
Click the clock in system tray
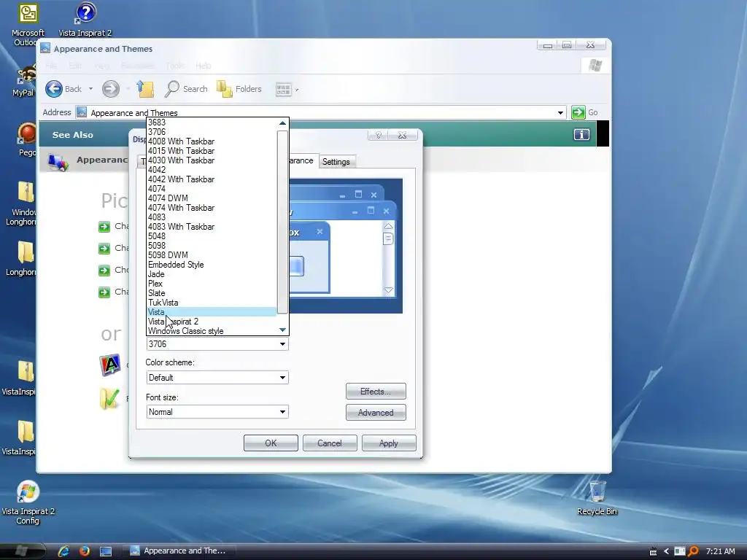tap(720, 551)
